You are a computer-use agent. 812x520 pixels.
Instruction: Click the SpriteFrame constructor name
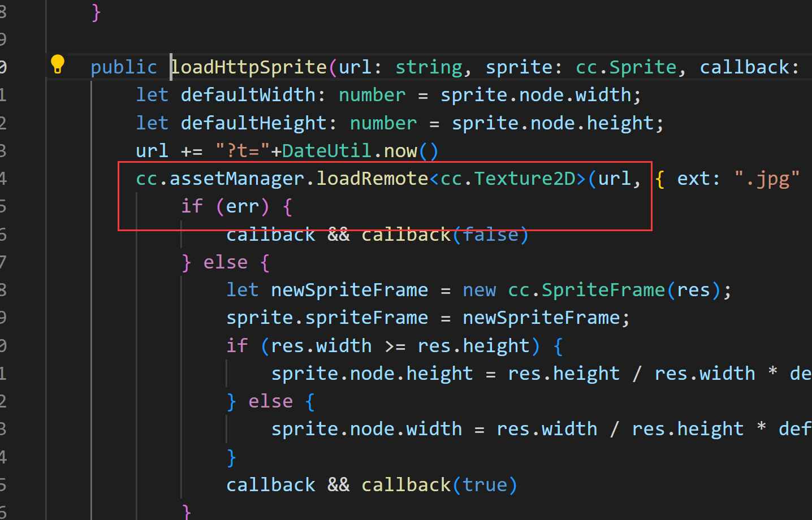[x=603, y=290]
